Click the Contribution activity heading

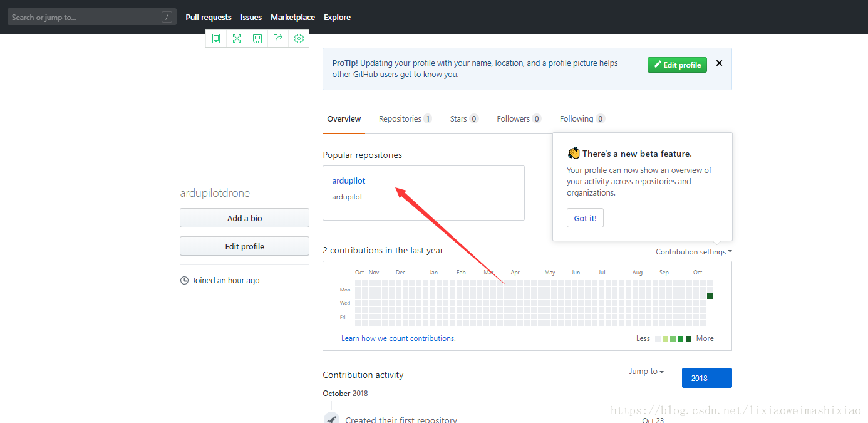click(x=363, y=375)
